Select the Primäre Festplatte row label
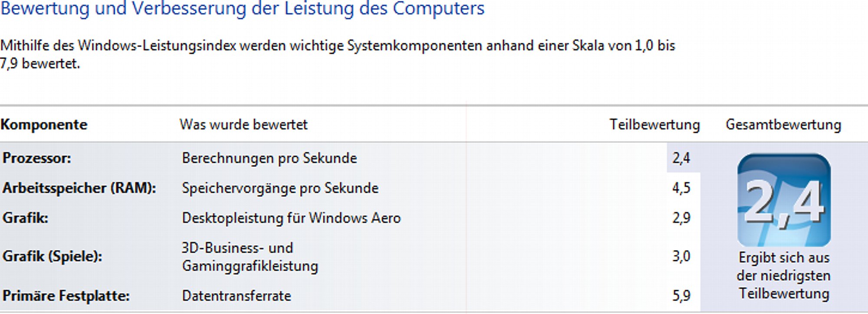The width and height of the screenshot is (868, 314). pos(66,296)
